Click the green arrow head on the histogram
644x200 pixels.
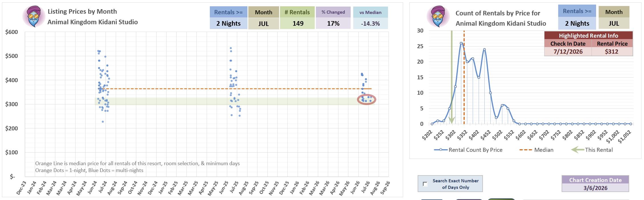[x=452, y=120]
